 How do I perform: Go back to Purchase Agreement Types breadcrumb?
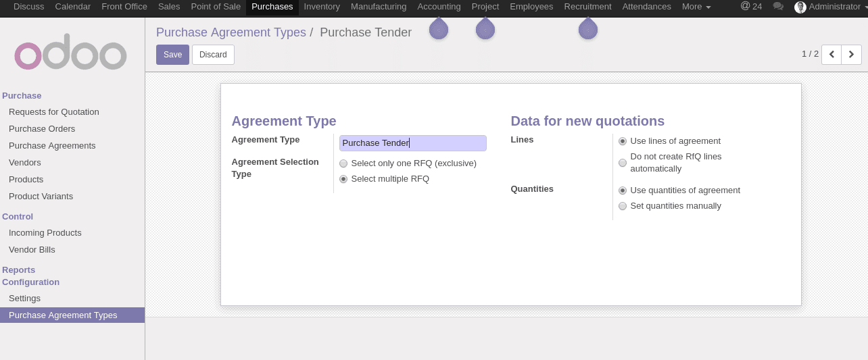pyautogui.click(x=230, y=32)
